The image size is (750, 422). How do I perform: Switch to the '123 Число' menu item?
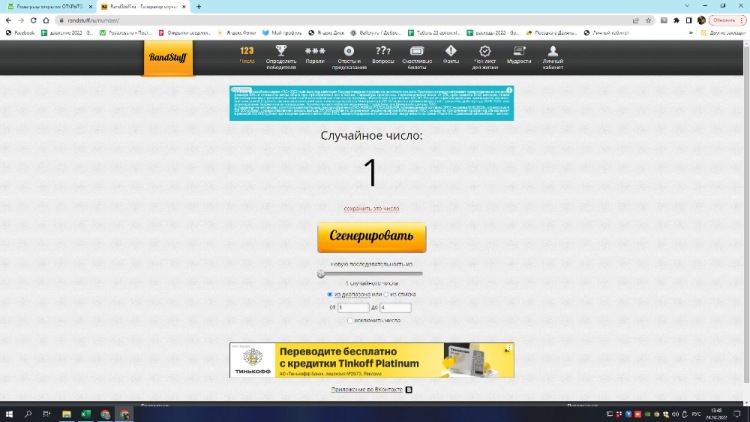coord(247,55)
